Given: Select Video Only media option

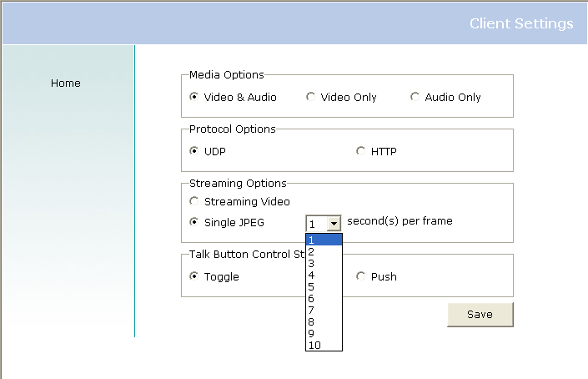Looking at the screenshot, I should [x=311, y=97].
